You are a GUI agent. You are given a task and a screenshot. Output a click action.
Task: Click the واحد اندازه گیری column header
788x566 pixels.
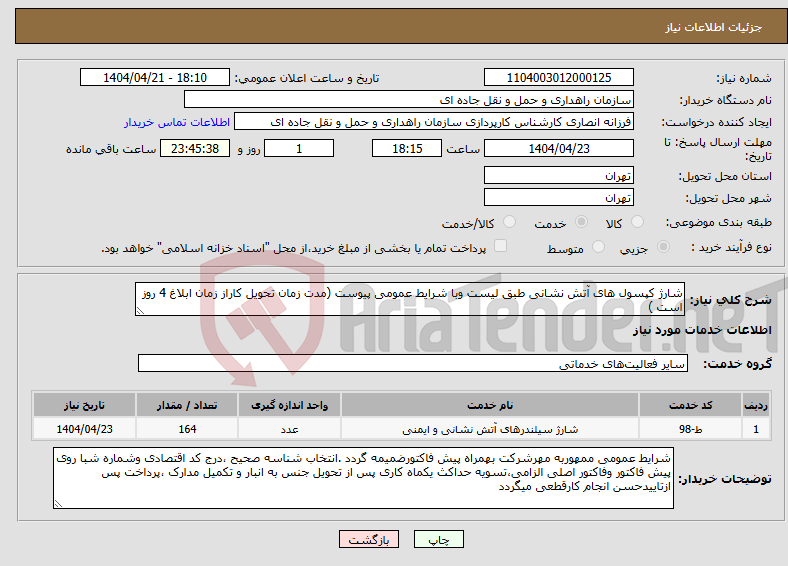pyautogui.click(x=289, y=405)
